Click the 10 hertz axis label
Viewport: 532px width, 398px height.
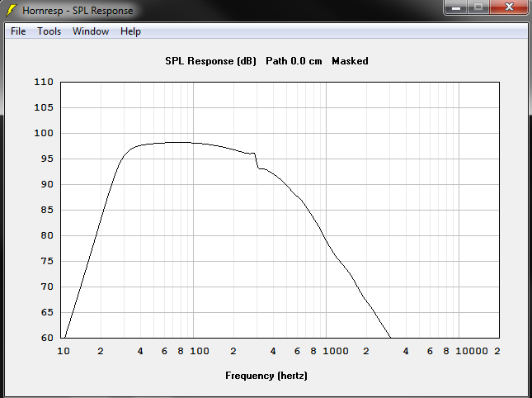point(64,351)
